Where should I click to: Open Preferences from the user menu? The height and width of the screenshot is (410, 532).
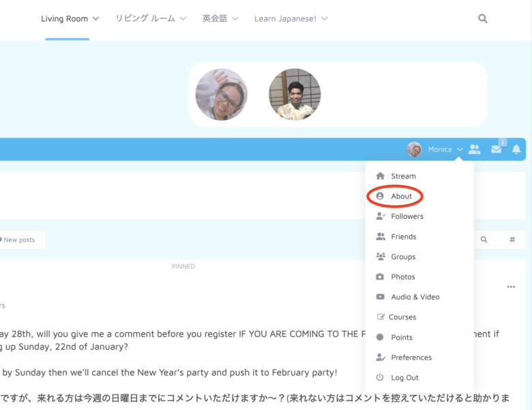click(x=411, y=357)
